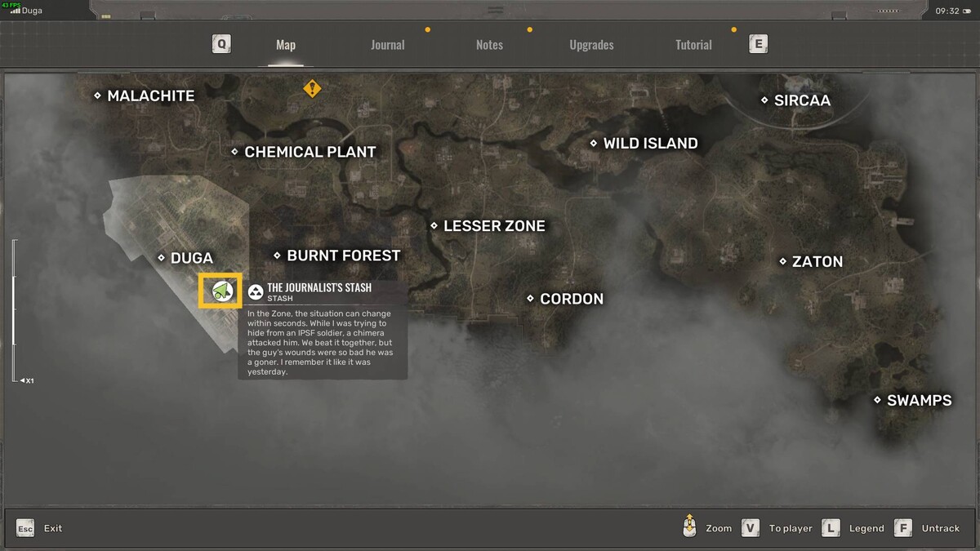Image resolution: width=980 pixels, height=551 pixels.
Task: Select the Duga region label
Action: tap(192, 258)
